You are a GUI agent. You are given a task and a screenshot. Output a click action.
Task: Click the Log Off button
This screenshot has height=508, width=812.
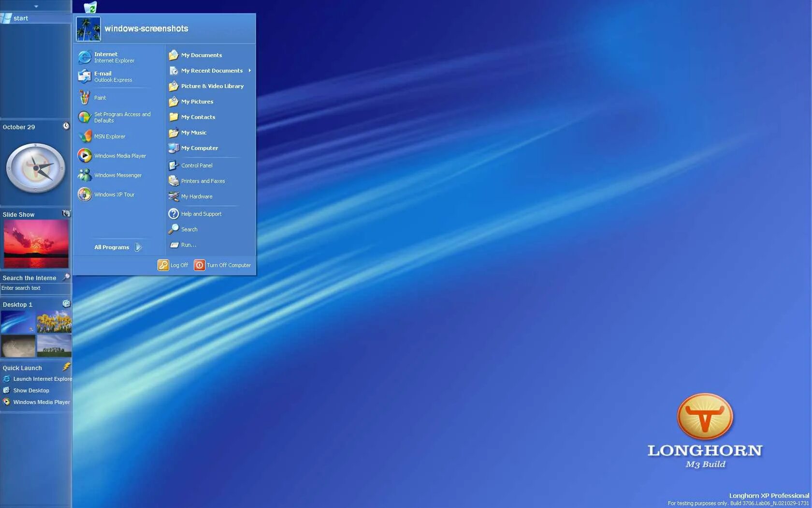pyautogui.click(x=173, y=265)
